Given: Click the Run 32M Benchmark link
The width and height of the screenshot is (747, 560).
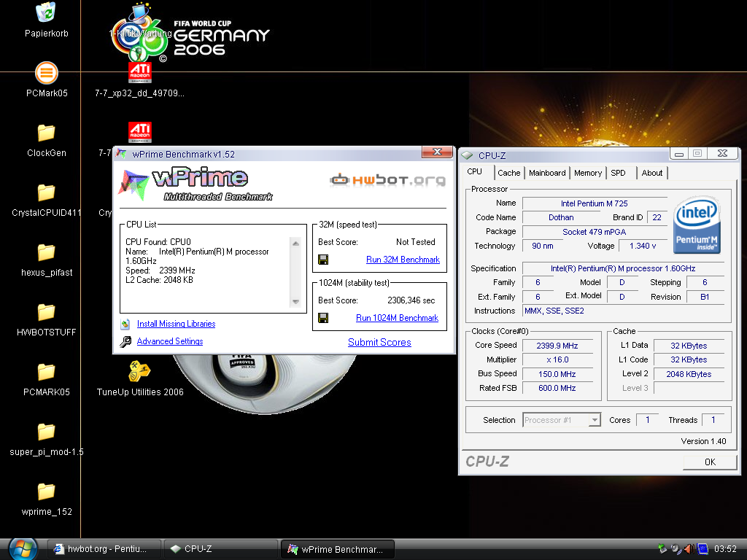Looking at the screenshot, I should [x=403, y=260].
